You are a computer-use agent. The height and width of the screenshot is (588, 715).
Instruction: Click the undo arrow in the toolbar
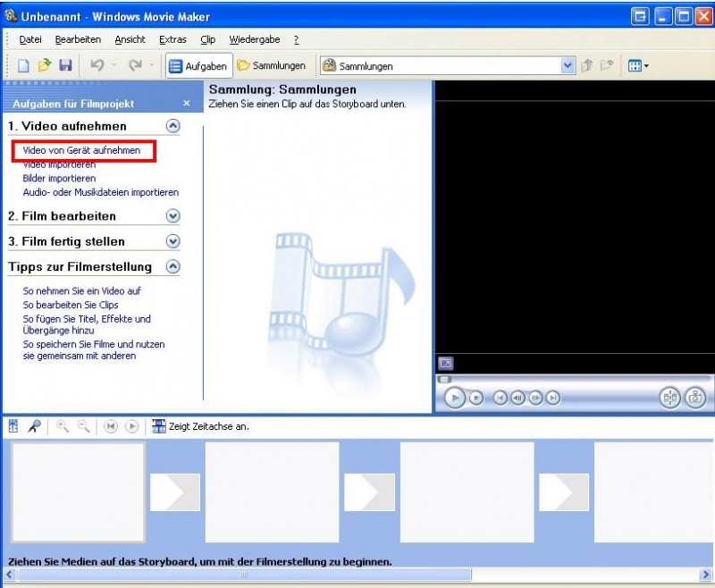tap(97, 65)
